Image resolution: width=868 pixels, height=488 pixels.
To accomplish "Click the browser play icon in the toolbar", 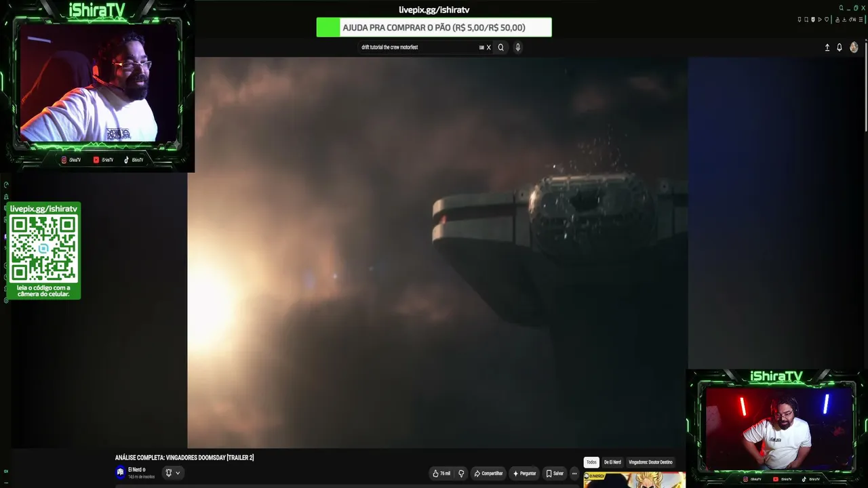I will [x=819, y=20].
